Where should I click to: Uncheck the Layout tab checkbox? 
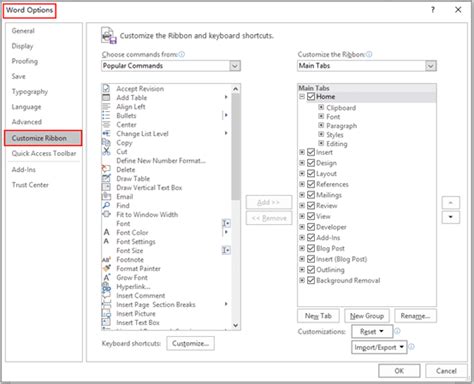(x=311, y=174)
